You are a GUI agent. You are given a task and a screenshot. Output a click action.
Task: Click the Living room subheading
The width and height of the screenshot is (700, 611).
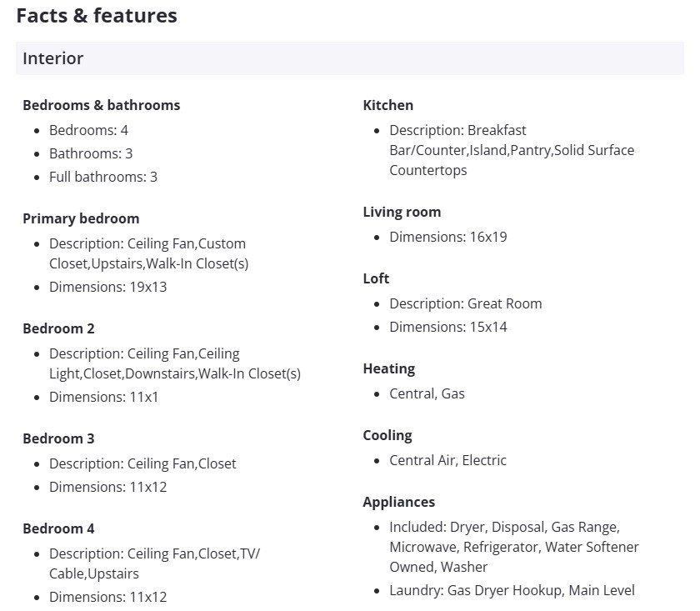tap(402, 212)
